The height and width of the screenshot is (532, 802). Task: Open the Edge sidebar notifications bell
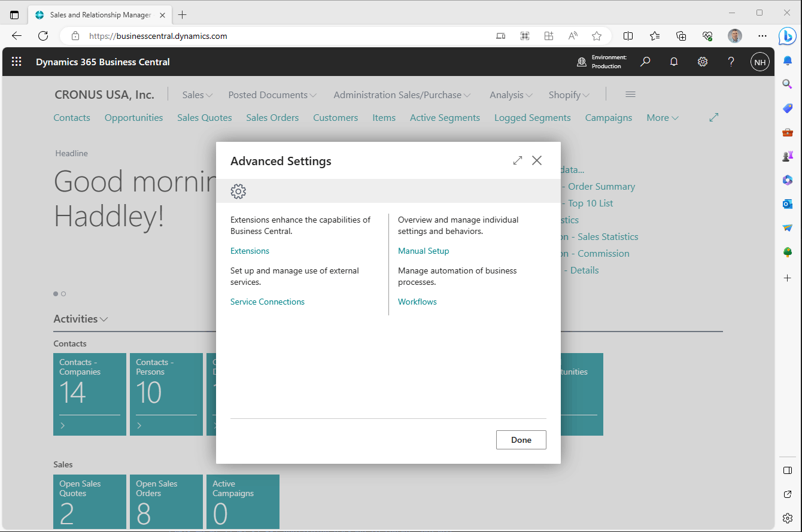(788, 60)
